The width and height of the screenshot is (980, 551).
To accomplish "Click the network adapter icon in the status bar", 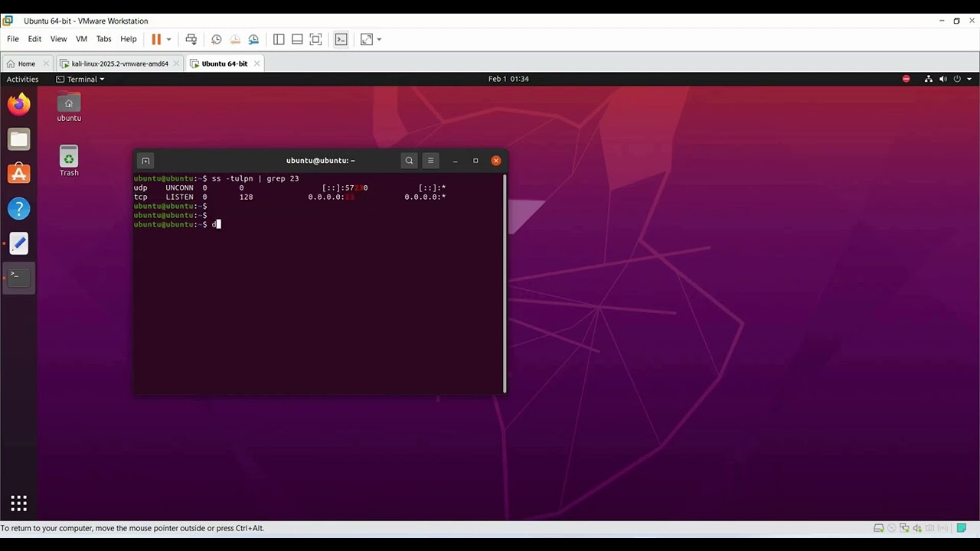I will tap(904, 528).
